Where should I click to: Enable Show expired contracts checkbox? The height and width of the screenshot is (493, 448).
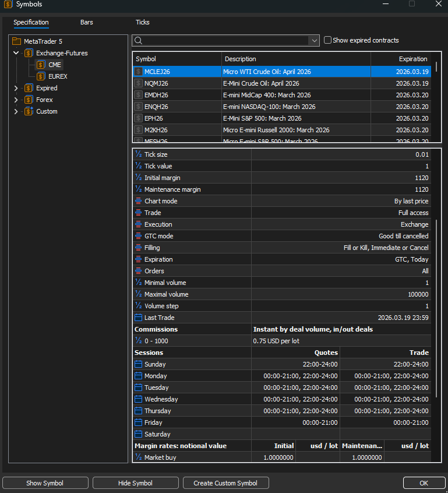(327, 40)
